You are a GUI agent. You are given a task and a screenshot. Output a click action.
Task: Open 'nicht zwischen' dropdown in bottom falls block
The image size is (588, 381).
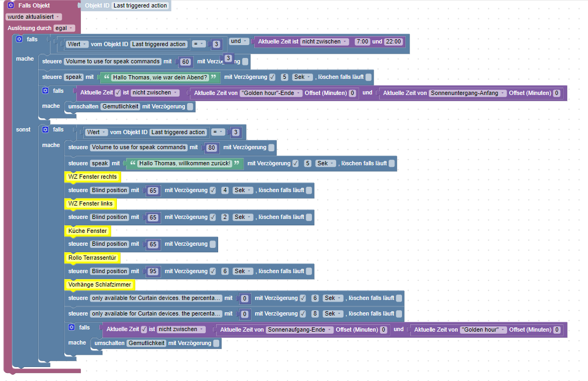(x=181, y=329)
